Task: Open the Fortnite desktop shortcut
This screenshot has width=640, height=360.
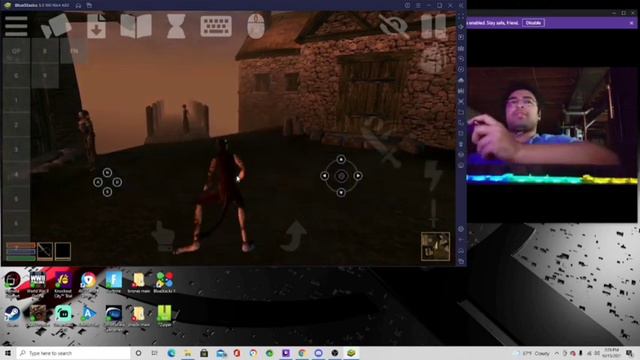Action: (x=114, y=282)
